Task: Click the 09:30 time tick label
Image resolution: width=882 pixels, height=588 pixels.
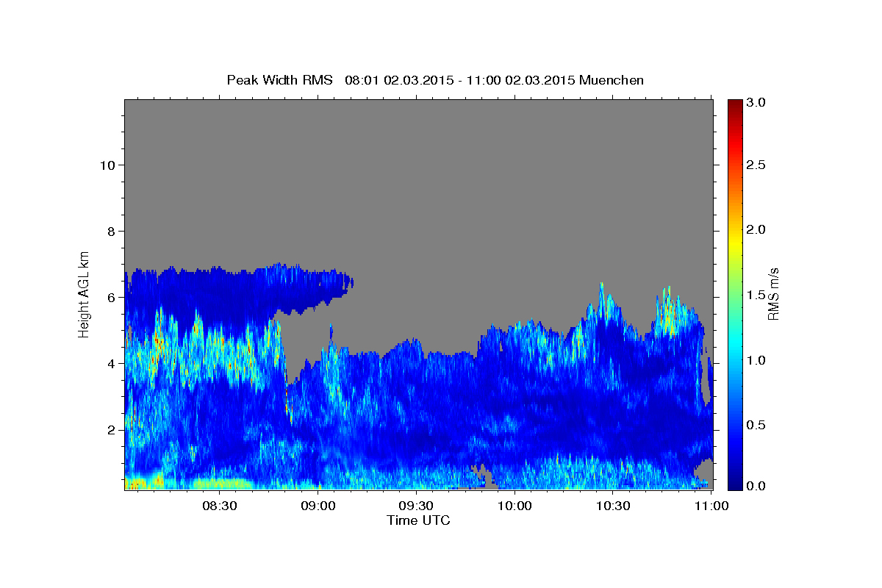Action: coord(416,506)
